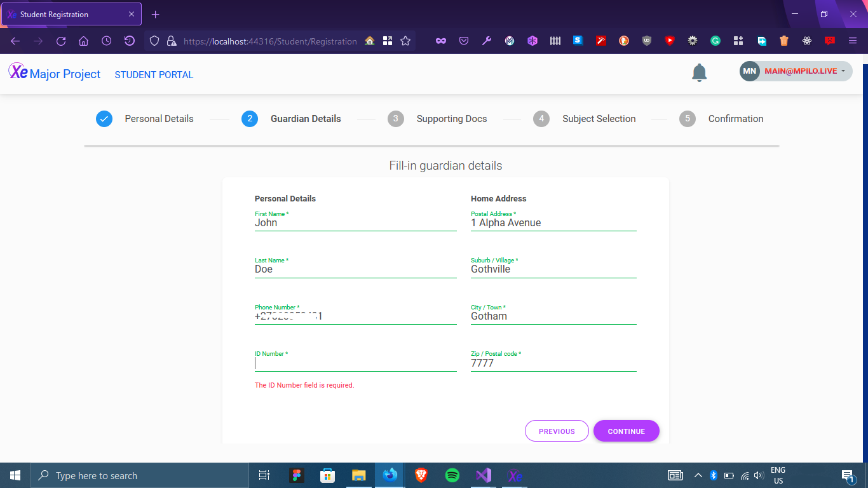Edit the Phone Number field
Image resolution: width=868 pixels, height=488 pixels.
[356, 316]
